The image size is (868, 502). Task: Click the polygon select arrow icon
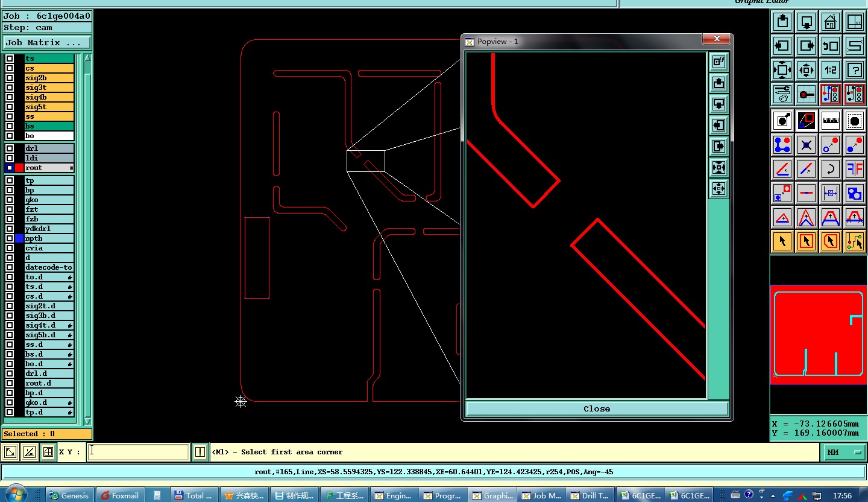tap(831, 241)
